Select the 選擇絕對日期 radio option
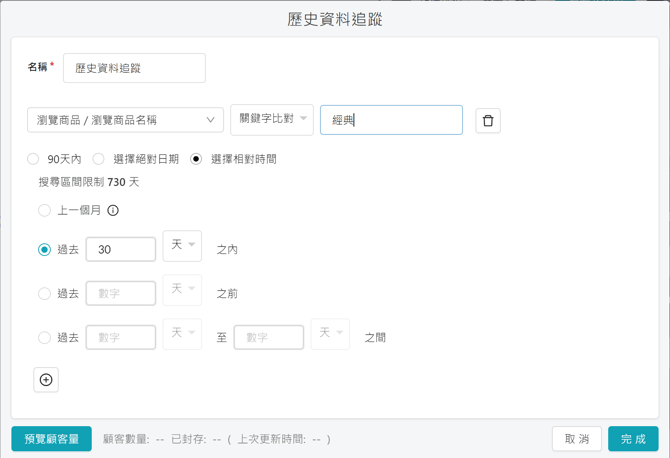The image size is (670, 458). (99, 159)
